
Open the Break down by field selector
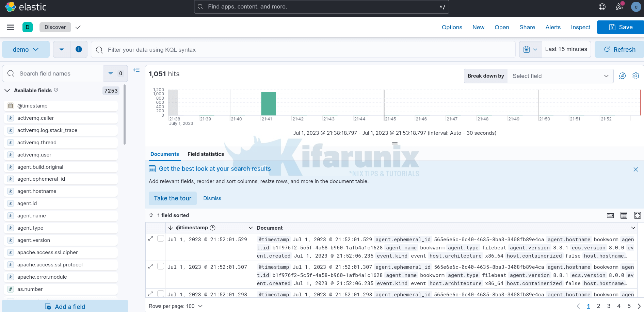coord(560,76)
